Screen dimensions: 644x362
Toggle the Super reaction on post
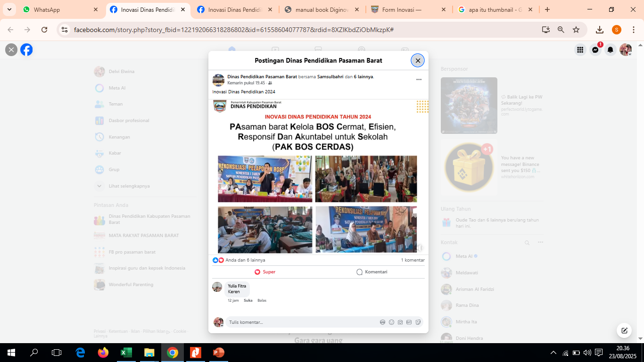(265, 272)
